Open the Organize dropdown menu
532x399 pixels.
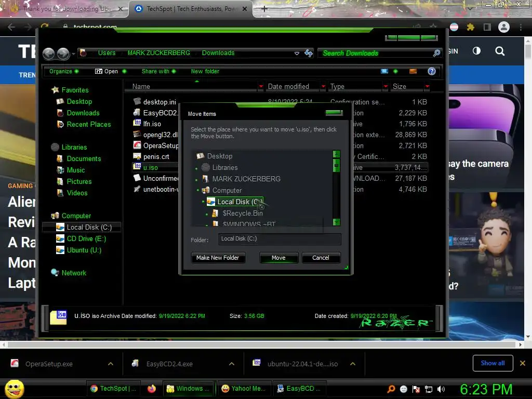click(64, 71)
